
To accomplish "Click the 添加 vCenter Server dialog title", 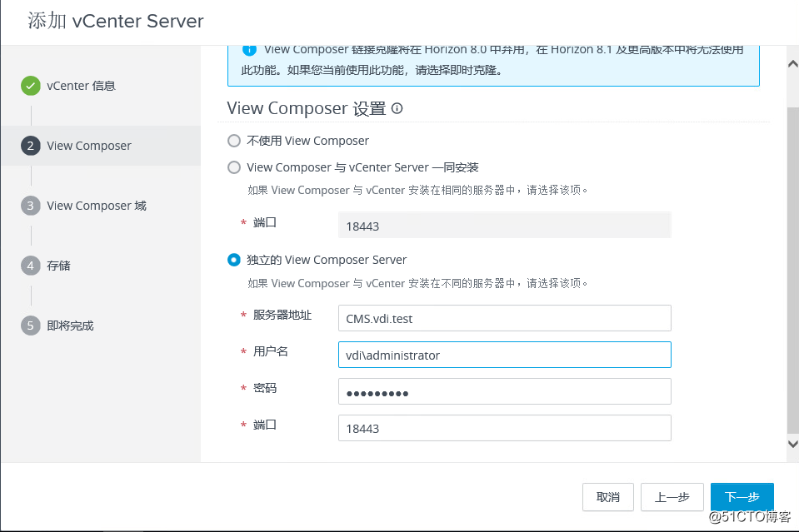I will [x=116, y=21].
